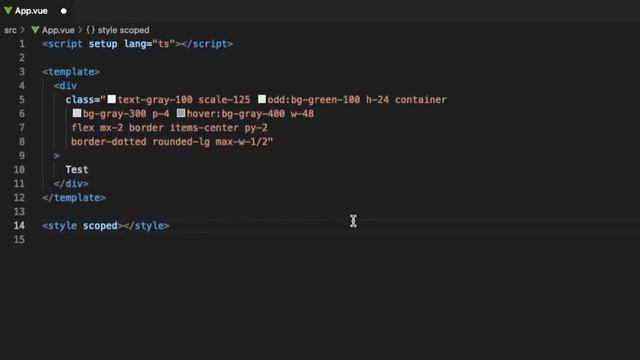Image resolution: width=640 pixels, height=360 pixels.
Task: Click line number 15 in gutter
Action: (x=19, y=240)
